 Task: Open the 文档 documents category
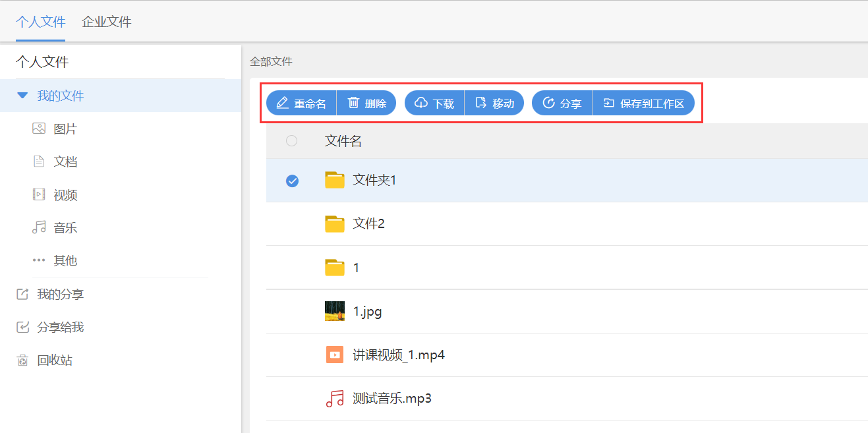[x=65, y=162]
